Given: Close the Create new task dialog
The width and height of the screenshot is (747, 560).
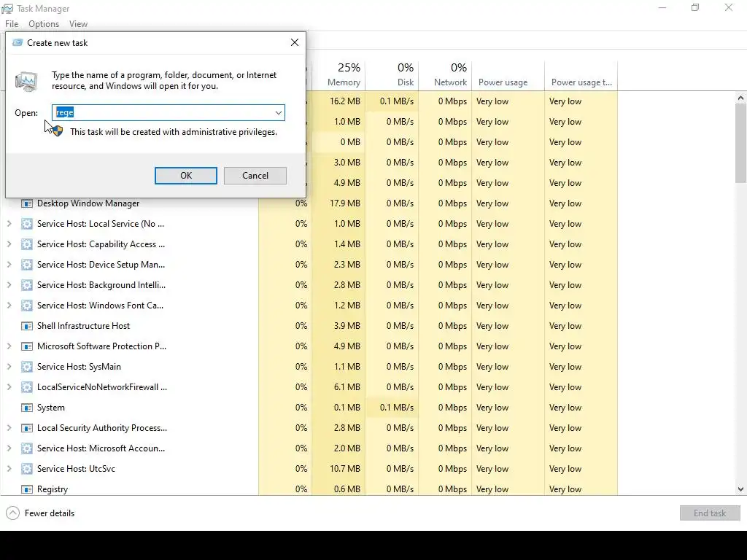Looking at the screenshot, I should 295,42.
